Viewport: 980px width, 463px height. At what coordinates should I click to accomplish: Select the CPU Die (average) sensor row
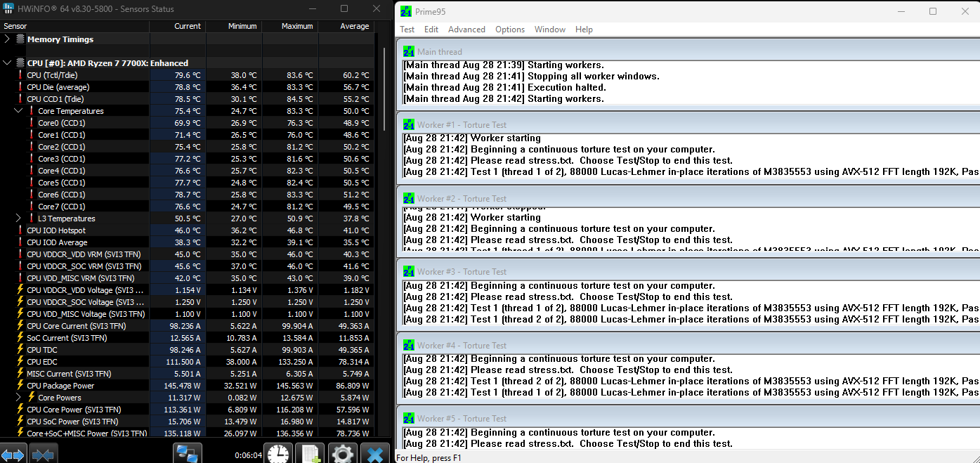188,86
